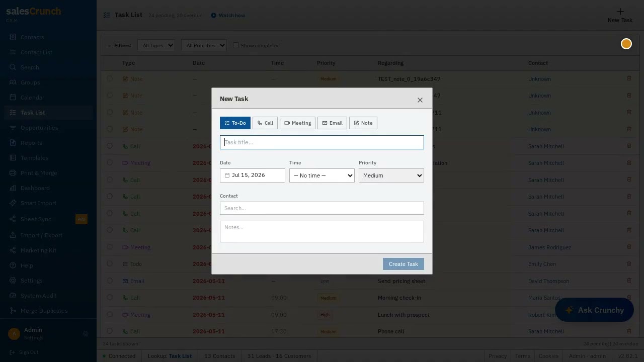Open the Privacy link in footer
This screenshot has height=362, width=644.
pyautogui.click(x=498, y=356)
